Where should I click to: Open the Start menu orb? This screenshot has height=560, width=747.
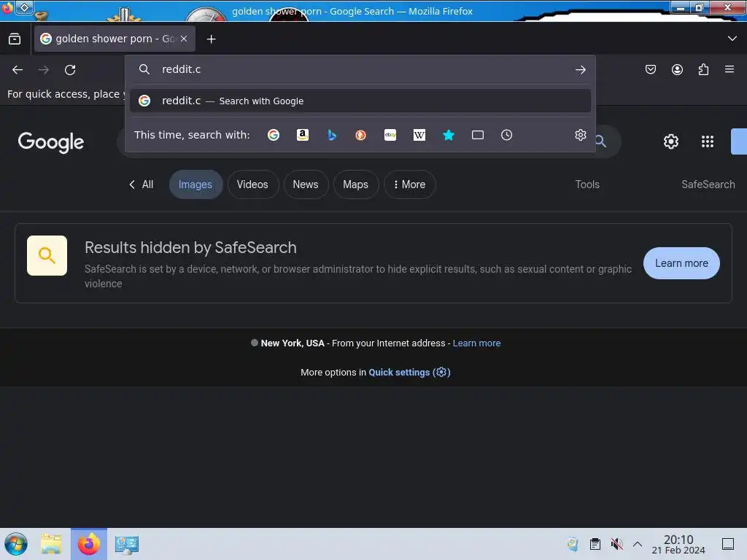16,544
